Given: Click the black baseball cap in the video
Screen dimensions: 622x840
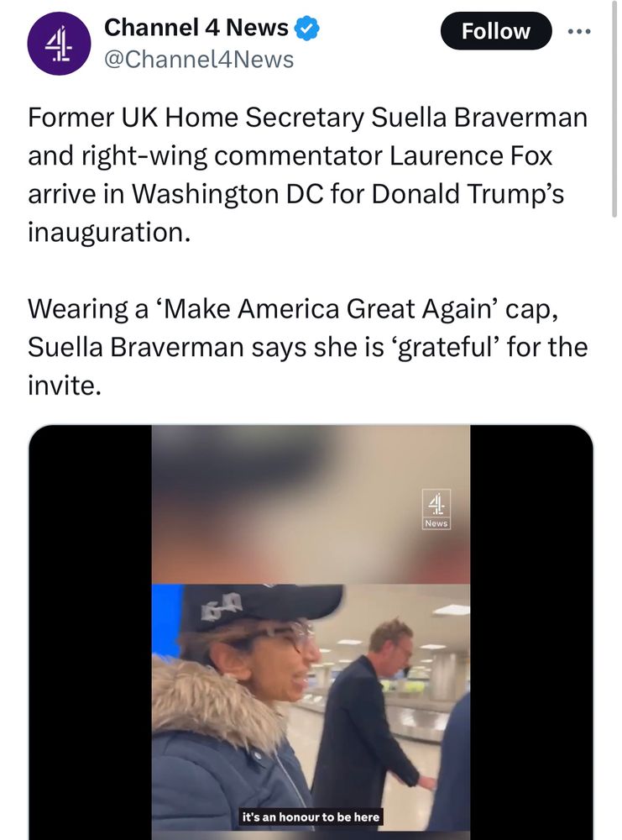Looking at the screenshot, I should (252, 606).
